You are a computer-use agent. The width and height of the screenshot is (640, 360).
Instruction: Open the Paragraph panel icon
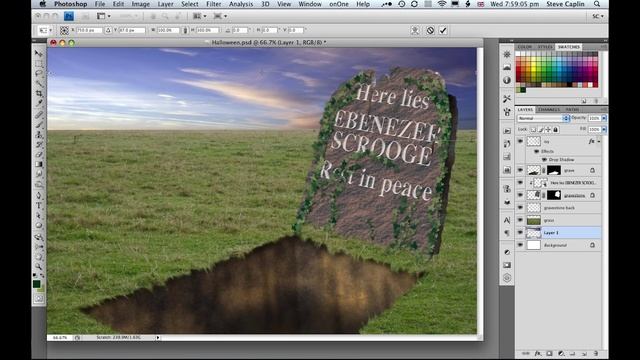pyautogui.click(x=507, y=233)
